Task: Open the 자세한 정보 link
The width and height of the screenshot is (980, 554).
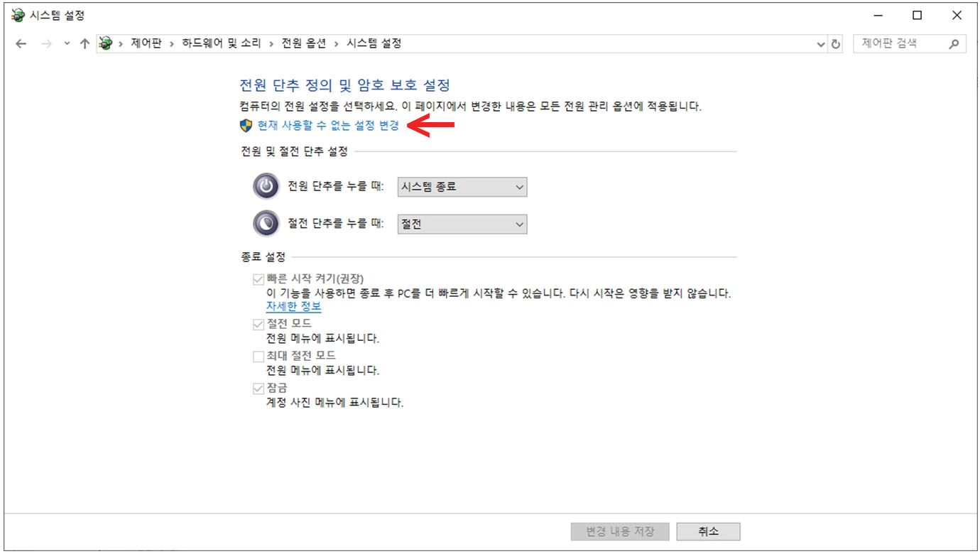Action: tap(292, 306)
